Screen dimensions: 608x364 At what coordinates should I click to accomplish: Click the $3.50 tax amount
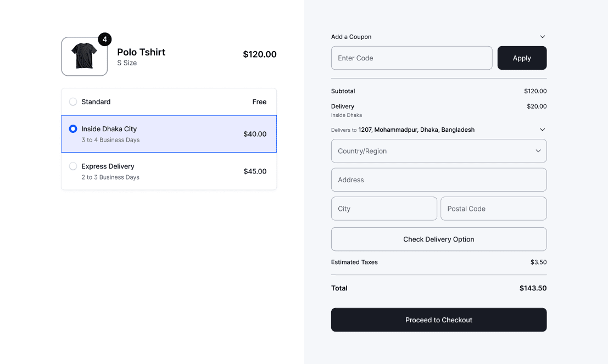click(x=539, y=262)
